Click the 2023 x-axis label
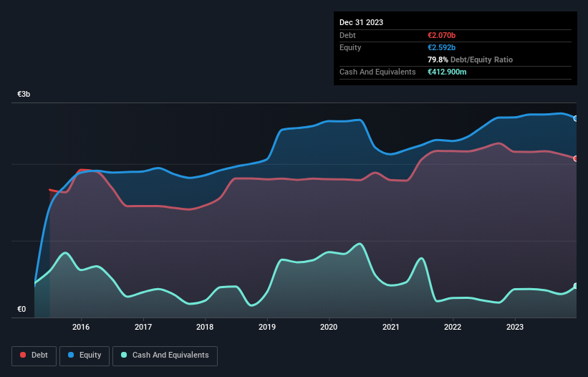588x377 pixels. click(x=515, y=327)
